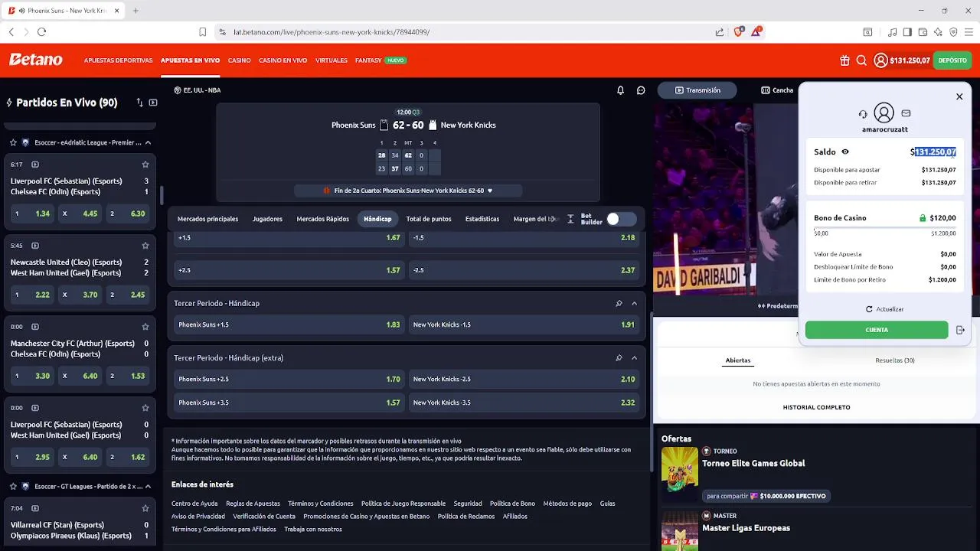Image resolution: width=980 pixels, height=551 pixels.
Task: Star the Liverpool vs Chelsea 3-1 match
Action: click(x=145, y=165)
